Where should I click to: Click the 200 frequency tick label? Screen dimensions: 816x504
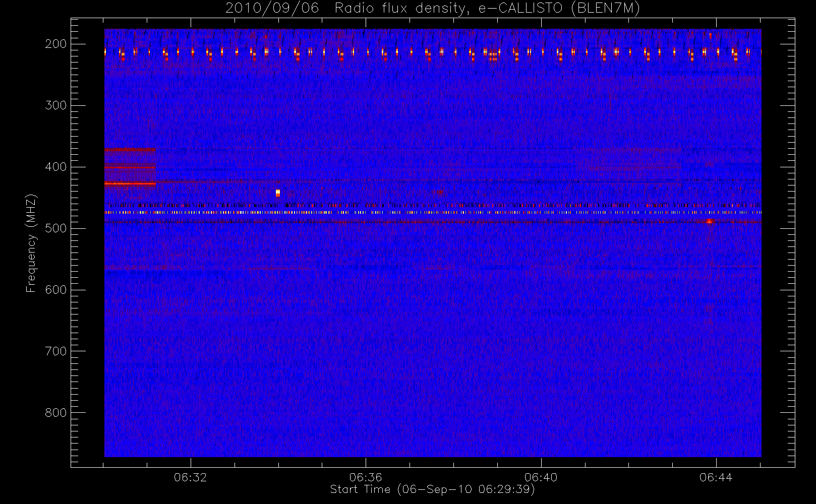coord(55,44)
